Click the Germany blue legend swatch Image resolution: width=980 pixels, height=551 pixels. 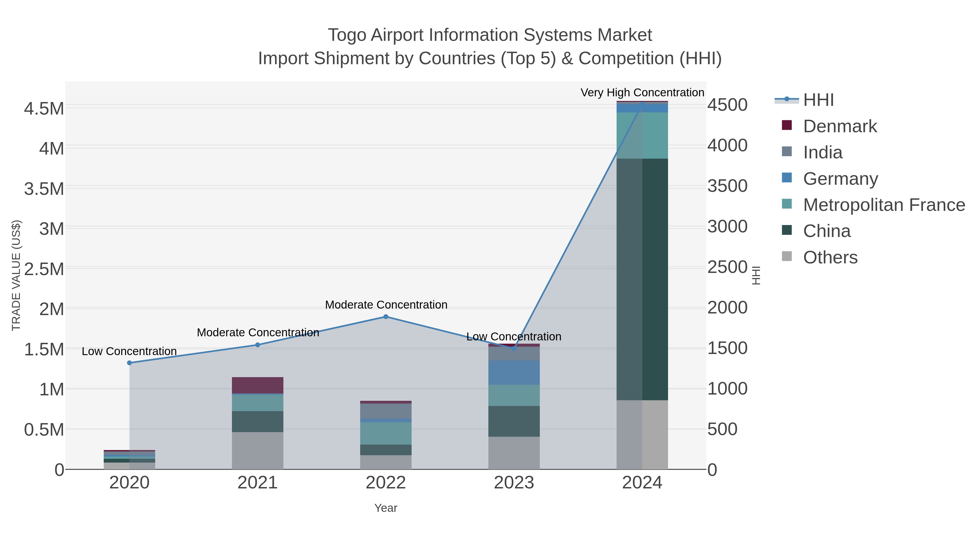coord(787,178)
